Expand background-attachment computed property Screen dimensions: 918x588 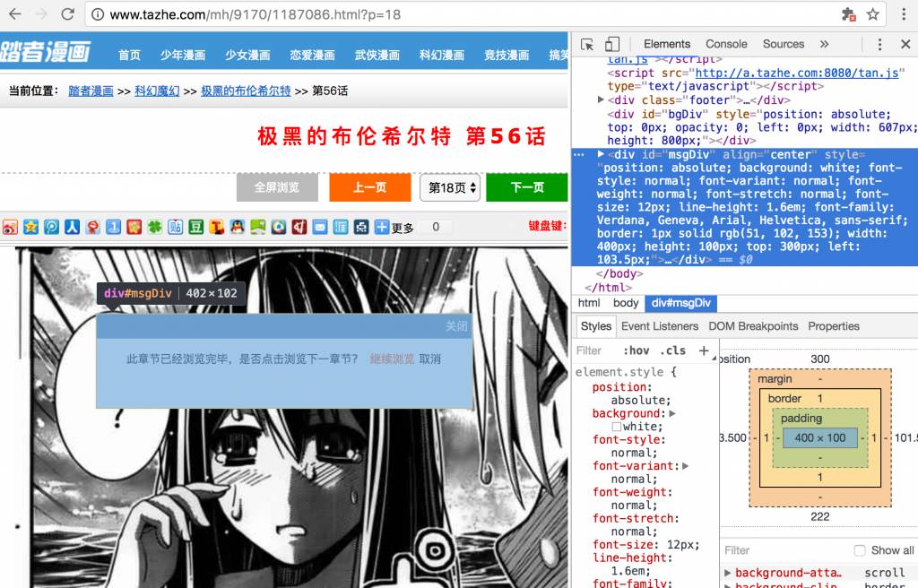[727, 573]
